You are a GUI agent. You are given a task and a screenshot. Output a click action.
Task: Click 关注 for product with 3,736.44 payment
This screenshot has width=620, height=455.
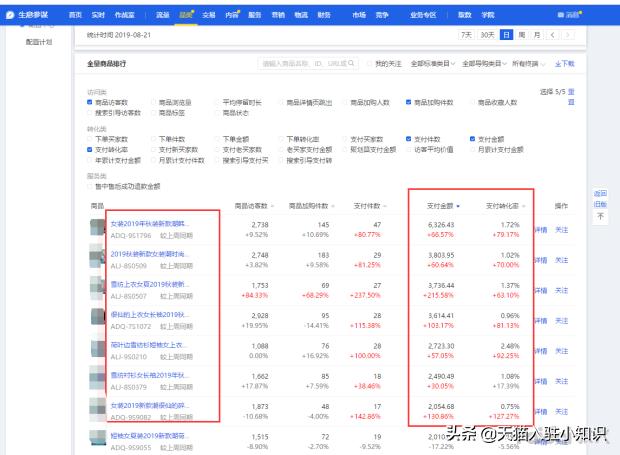561,290
